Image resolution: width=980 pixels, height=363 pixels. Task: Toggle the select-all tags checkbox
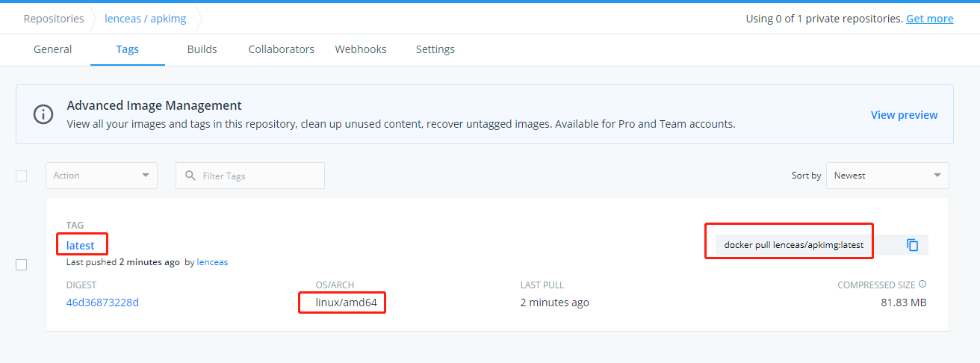[x=22, y=176]
